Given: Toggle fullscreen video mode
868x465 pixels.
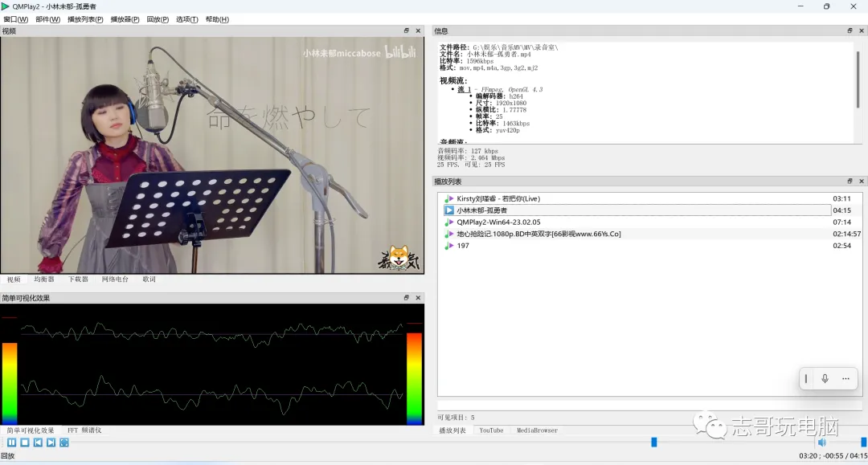Looking at the screenshot, I should click(x=64, y=443).
